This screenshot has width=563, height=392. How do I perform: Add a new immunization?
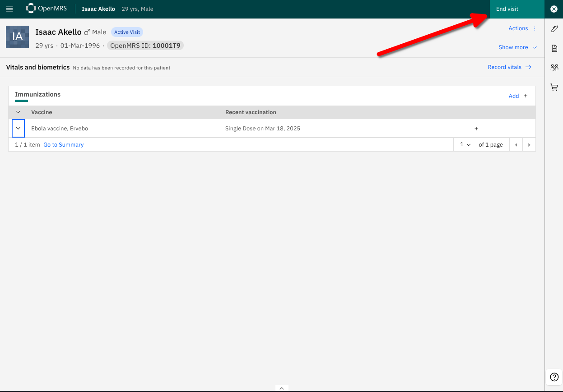518,96
